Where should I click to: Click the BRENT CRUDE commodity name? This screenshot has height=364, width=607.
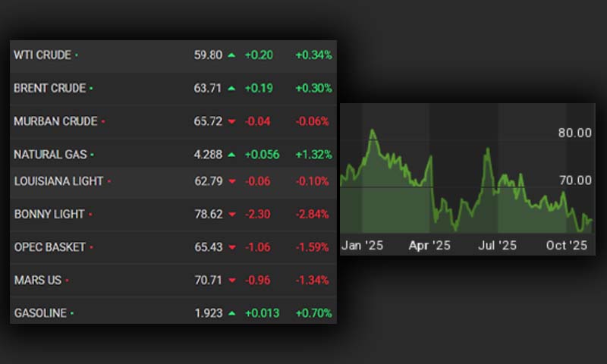pyautogui.click(x=49, y=88)
